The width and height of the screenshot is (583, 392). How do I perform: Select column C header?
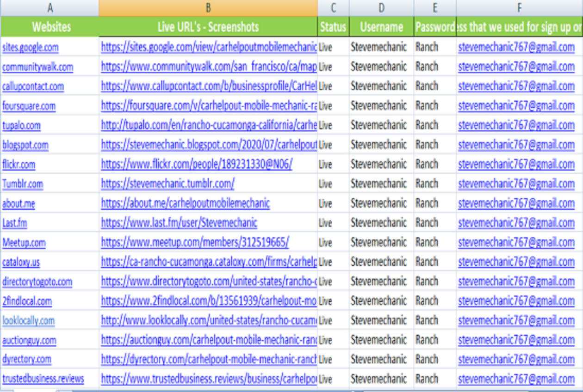[x=334, y=8]
